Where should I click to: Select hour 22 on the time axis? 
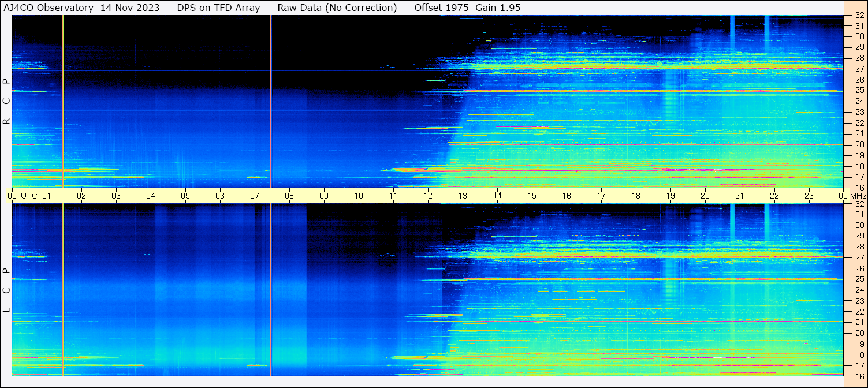(x=774, y=196)
